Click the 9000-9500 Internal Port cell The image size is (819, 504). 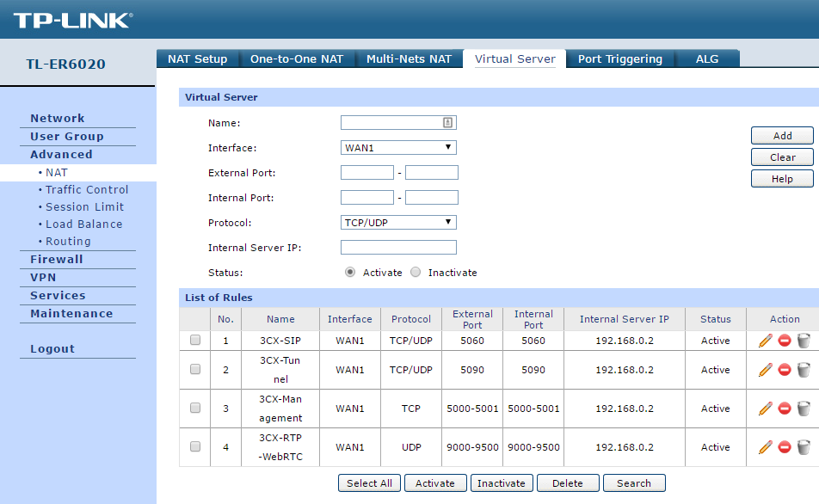pyautogui.click(x=533, y=447)
